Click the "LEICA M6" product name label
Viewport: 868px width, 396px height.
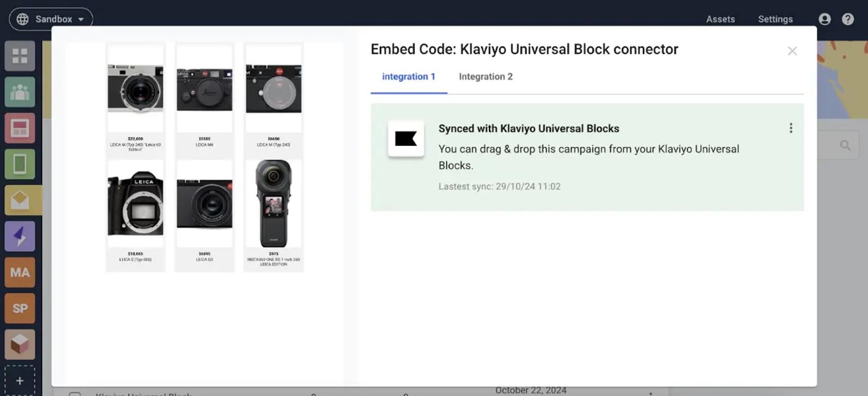pos(205,145)
